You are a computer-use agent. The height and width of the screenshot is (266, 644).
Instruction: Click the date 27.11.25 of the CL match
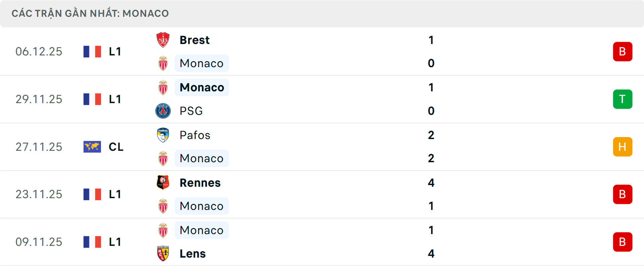click(x=39, y=147)
